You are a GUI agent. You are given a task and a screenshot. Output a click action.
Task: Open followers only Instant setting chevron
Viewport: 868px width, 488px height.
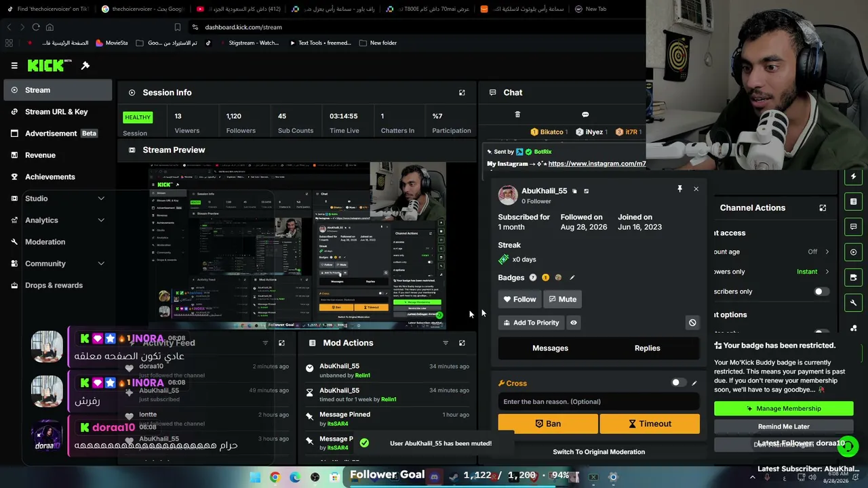(827, 272)
